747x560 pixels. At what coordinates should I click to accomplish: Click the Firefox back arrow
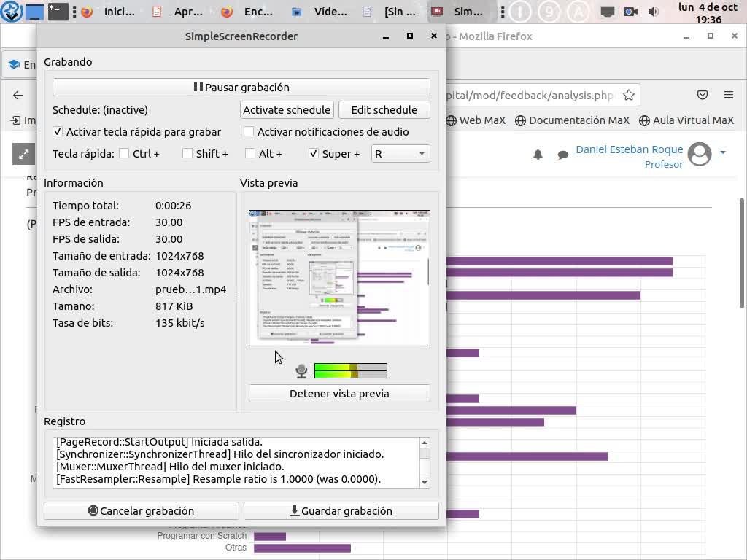tap(18, 95)
